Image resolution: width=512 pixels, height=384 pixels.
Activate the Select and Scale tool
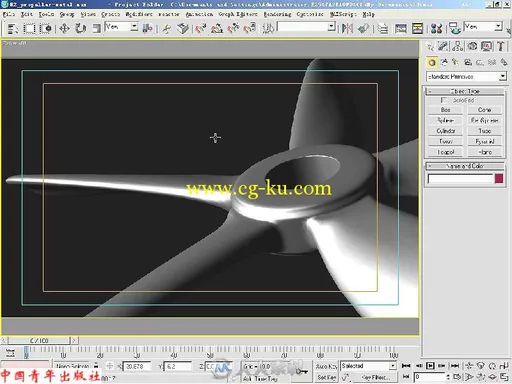pos(96,29)
